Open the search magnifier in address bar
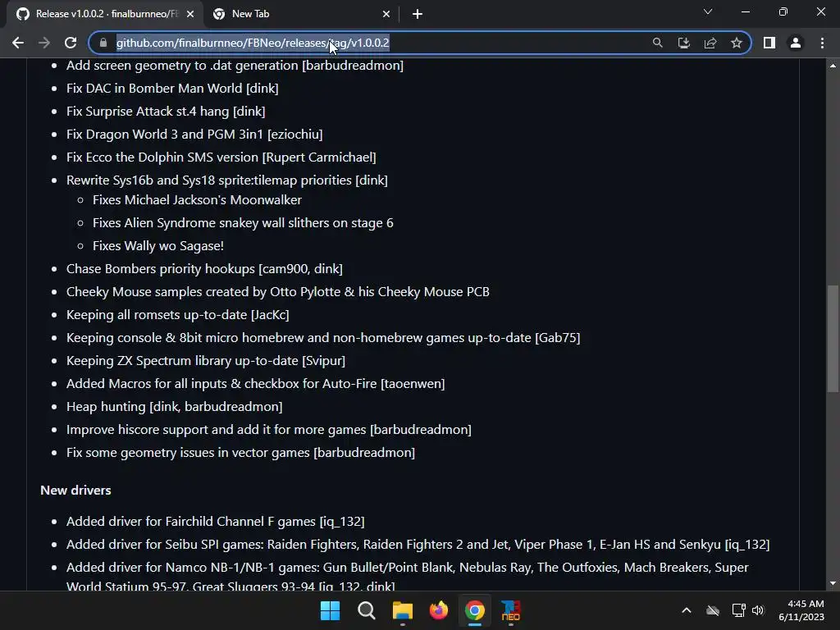 (657, 43)
